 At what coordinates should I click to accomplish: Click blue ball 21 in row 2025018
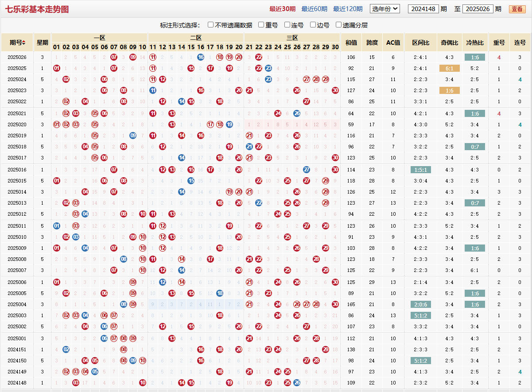(x=249, y=147)
